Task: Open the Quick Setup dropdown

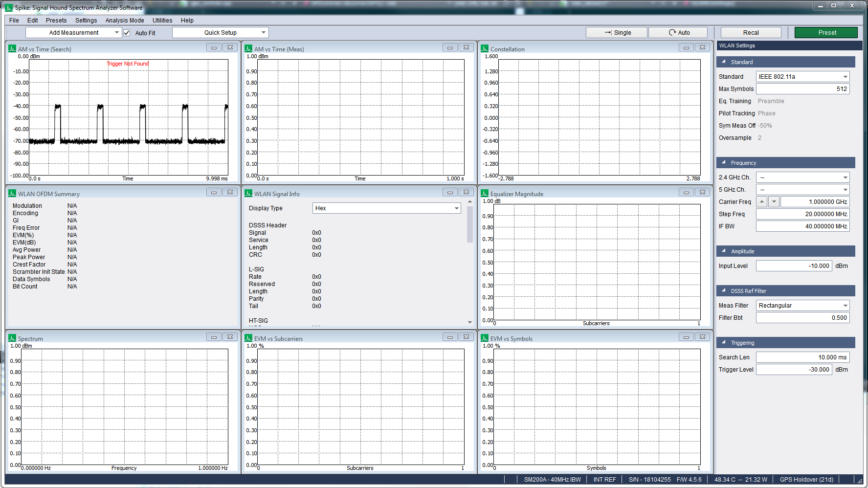Action: click(x=221, y=33)
